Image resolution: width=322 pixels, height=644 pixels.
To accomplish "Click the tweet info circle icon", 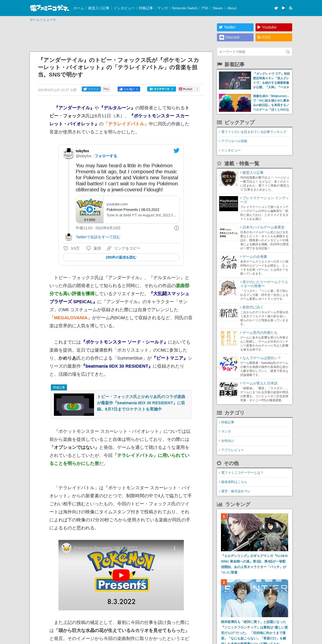I will point(177,228).
